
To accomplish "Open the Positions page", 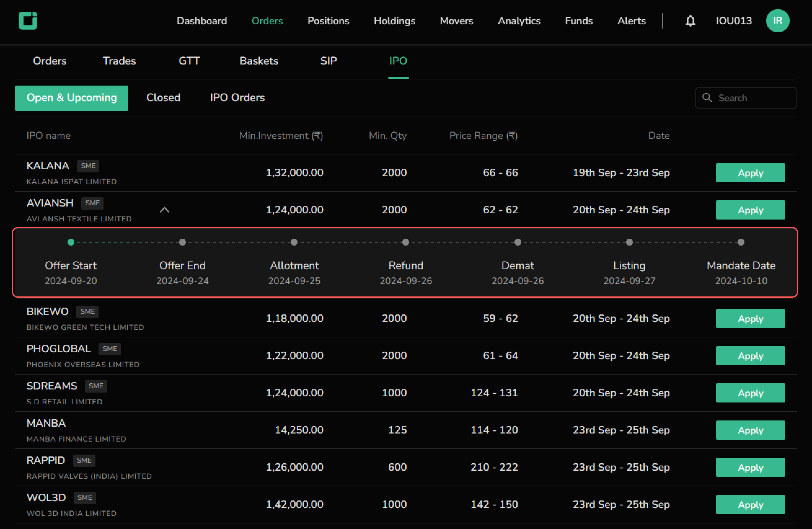I will point(328,21).
